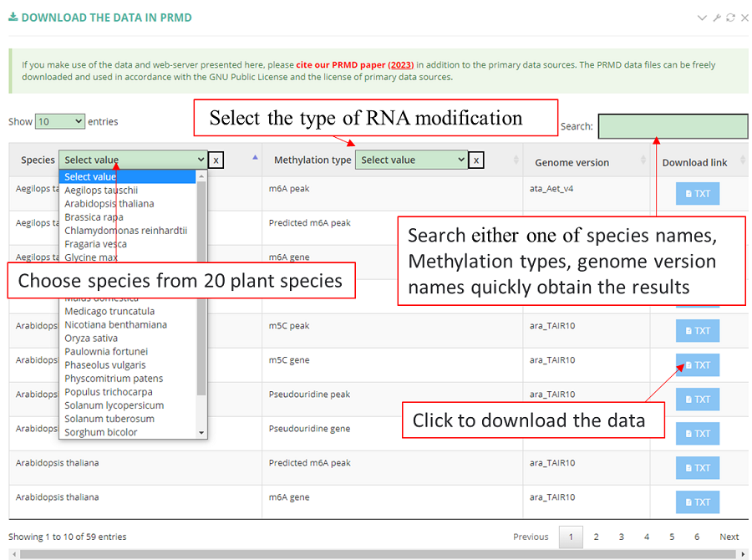Viewport: 752px width, 560px height.
Task: Download TXT for Aegilops m6A peak row
Action: coord(697,193)
